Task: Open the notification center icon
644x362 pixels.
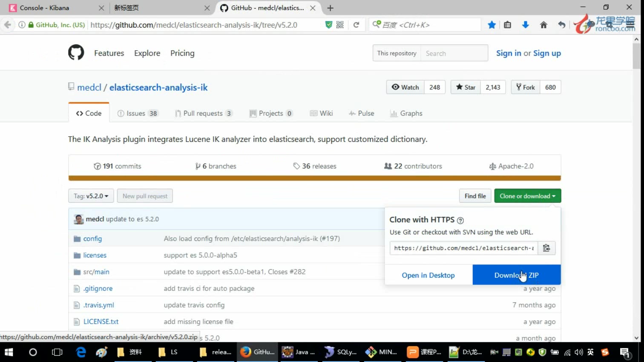Action: point(625,352)
